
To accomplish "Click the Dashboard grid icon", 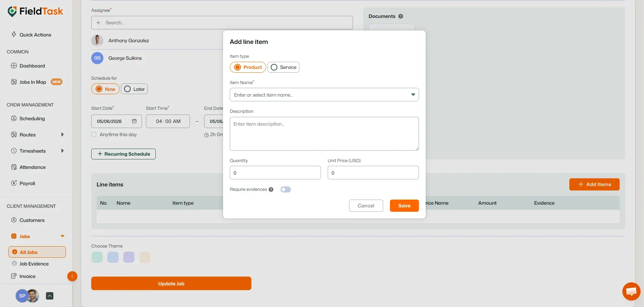I will click(14, 66).
